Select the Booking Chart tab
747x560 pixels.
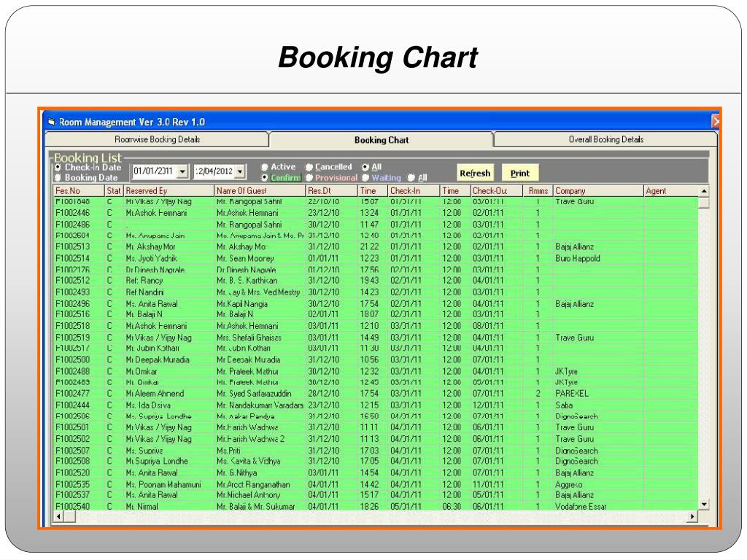381,140
